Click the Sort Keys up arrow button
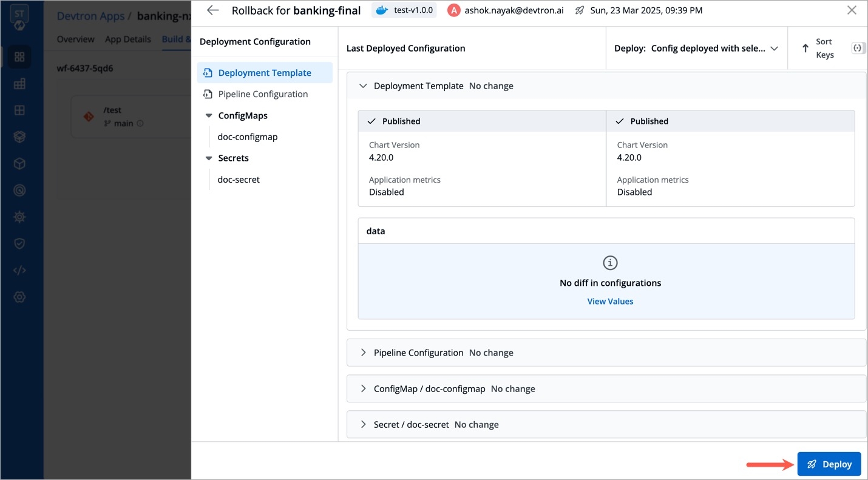The width and height of the screenshot is (868, 480). coord(818,49)
